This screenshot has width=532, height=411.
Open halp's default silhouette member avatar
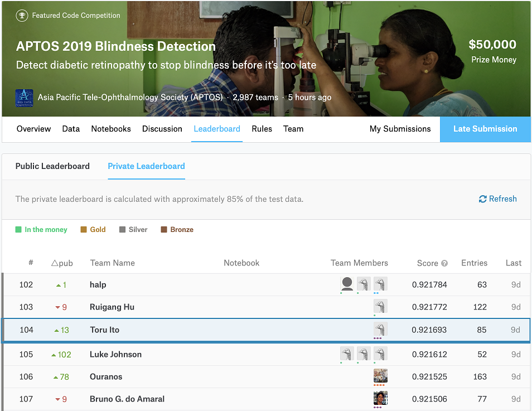(x=347, y=284)
